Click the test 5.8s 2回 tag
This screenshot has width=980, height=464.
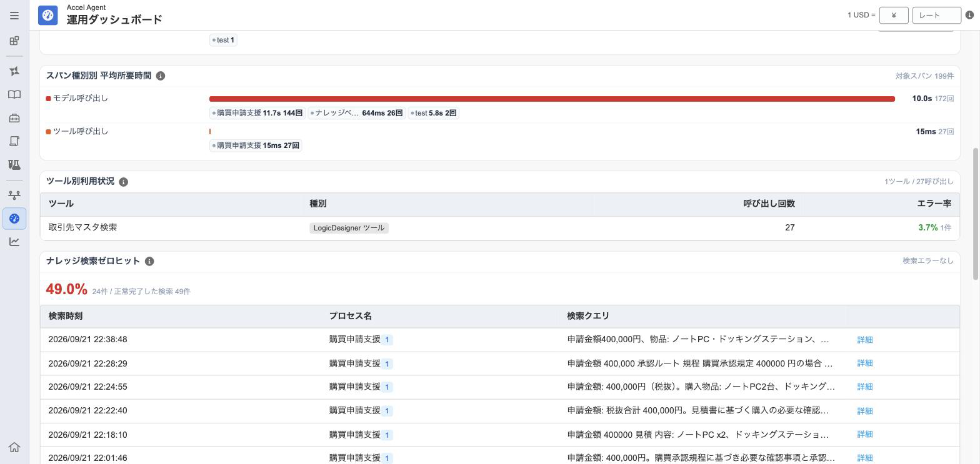(434, 113)
